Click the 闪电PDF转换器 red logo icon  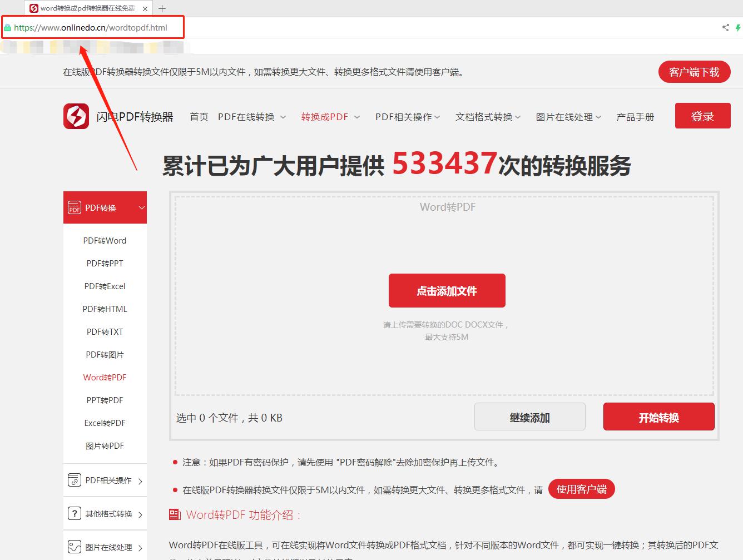pos(76,116)
